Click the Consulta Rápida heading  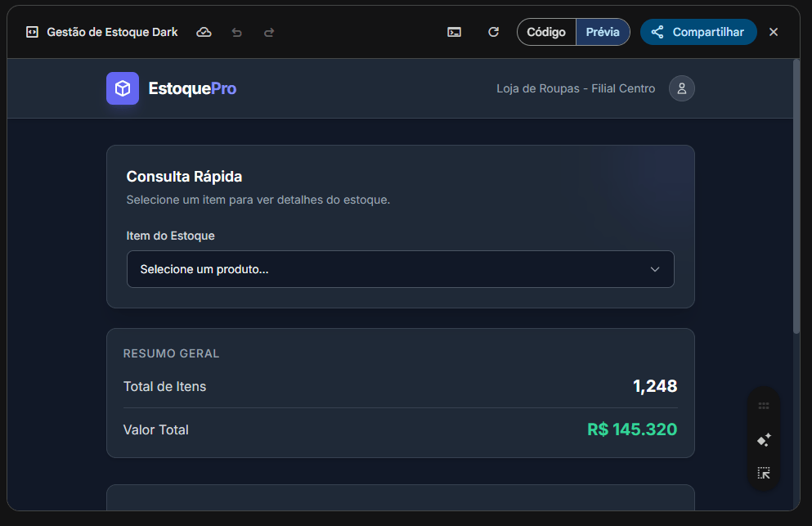[184, 177]
